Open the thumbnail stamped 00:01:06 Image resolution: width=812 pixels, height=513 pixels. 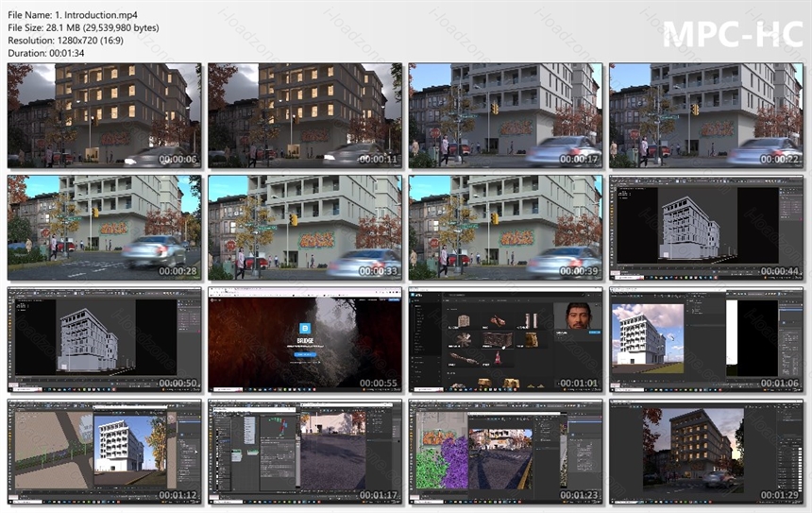[706, 339]
